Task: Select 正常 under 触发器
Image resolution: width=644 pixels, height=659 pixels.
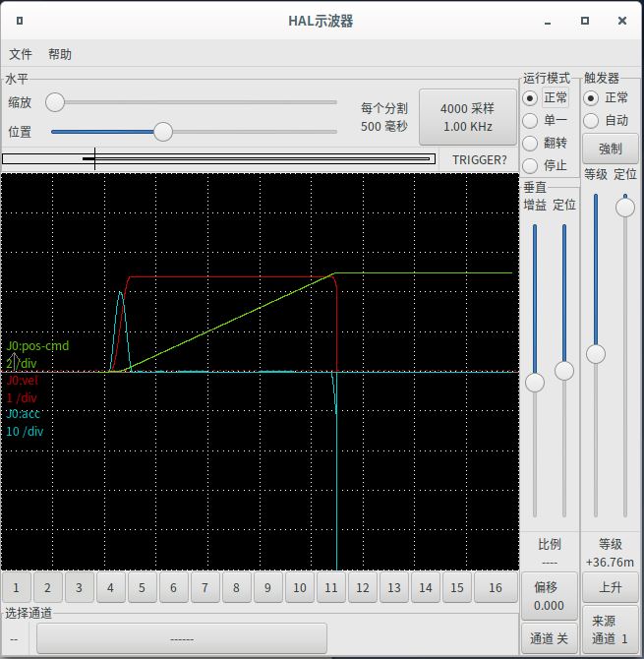Action: (x=607, y=98)
